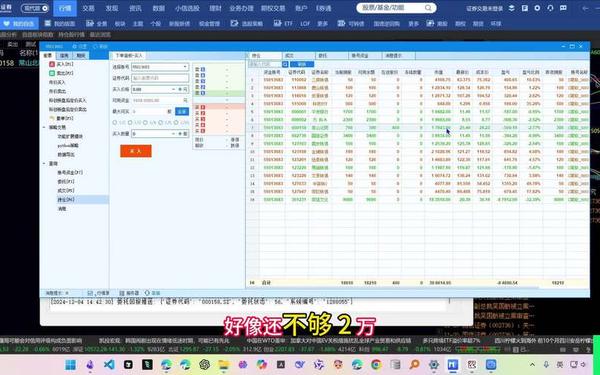
Task: Click the orange 买入 buy button
Action: pyautogui.click(x=136, y=151)
